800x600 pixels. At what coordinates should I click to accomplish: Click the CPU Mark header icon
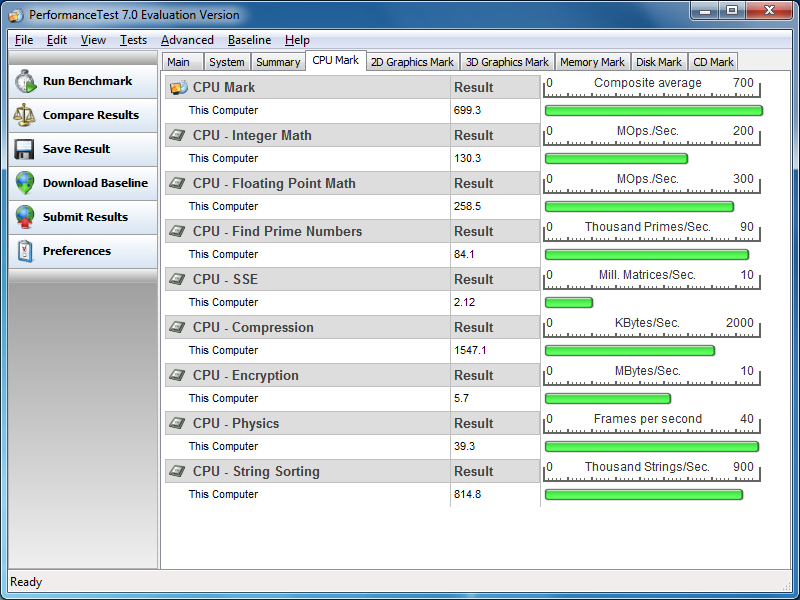tap(179, 87)
